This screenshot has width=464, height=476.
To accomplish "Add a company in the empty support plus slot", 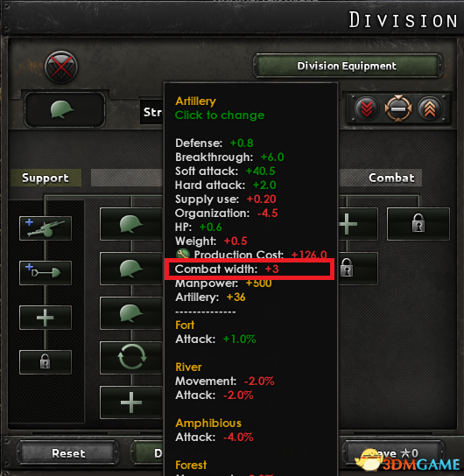I will [46, 318].
